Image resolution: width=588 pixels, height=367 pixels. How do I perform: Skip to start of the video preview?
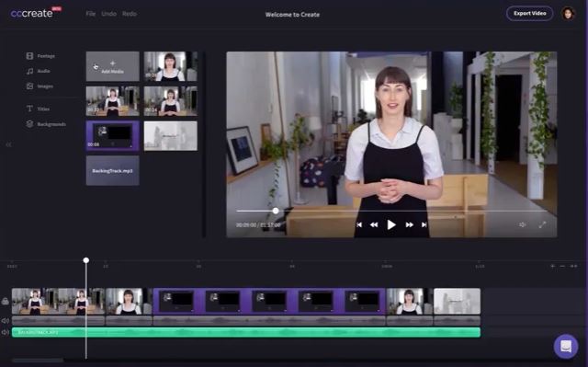(359, 224)
